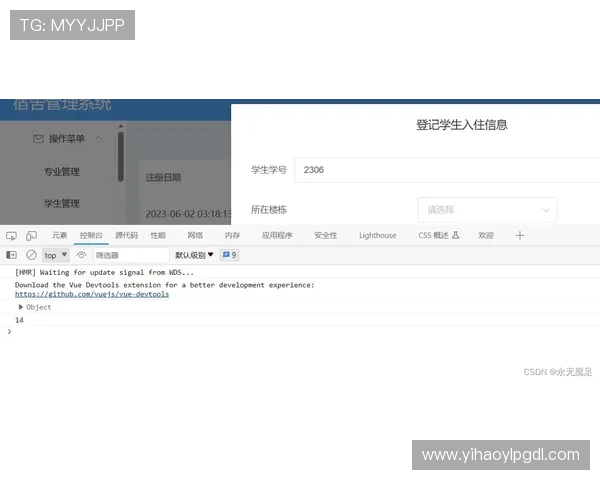This screenshot has height=480, width=600.
Task: Collapse the 操作菜单 menu chevron
Action: point(99,138)
